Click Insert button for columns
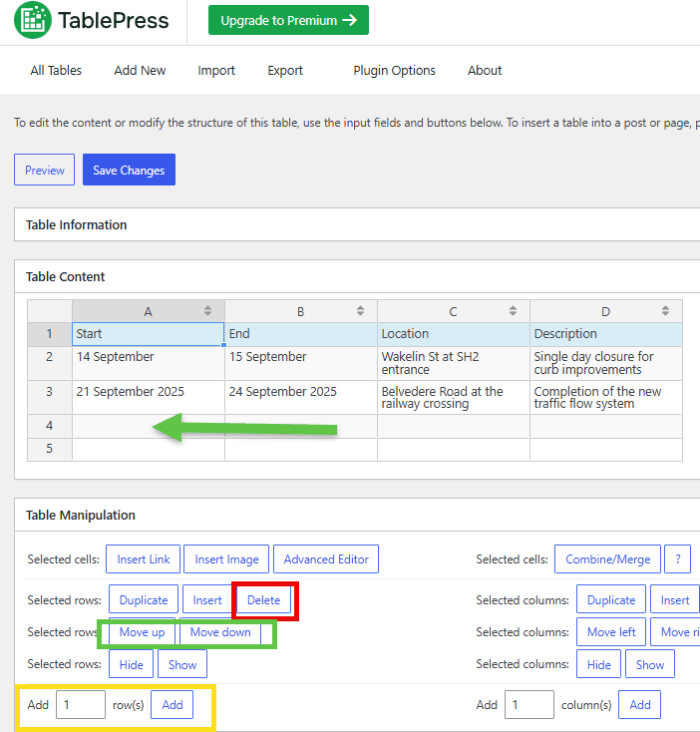The image size is (700, 732). tap(675, 599)
